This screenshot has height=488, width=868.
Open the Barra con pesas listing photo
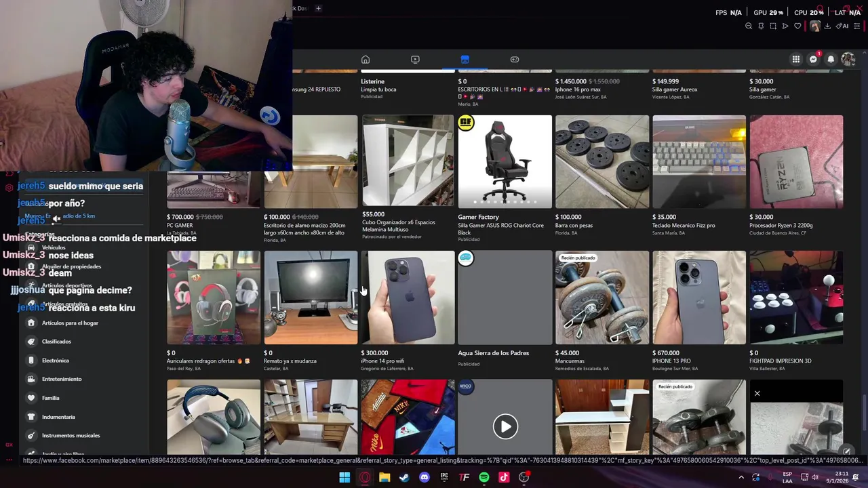[602, 161]
